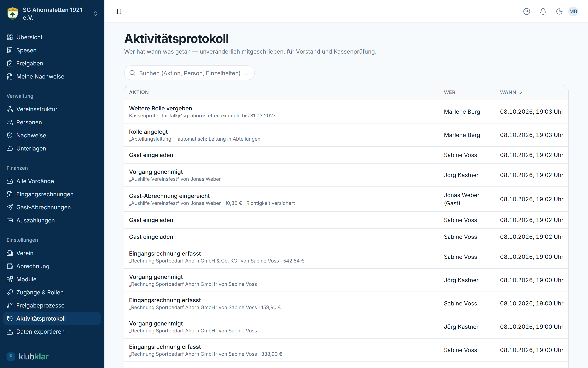Image resolution: width=588 pixels, height=368 pixels.
Task: Click the Zugänge & Rollen key icon
Action: coord(10,292)
